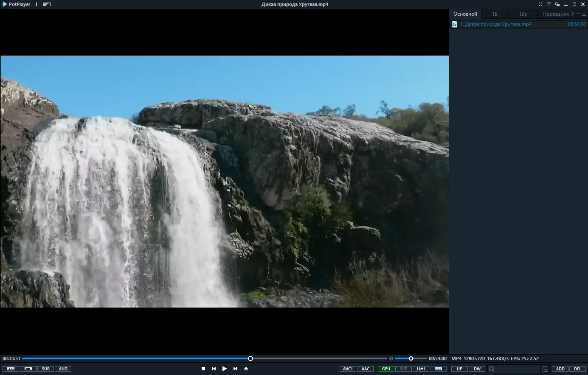Screen dimensions: 588x375
Task: Open the playlist hamburger menu
Action: pyautogui.click(x=584, y=14)
